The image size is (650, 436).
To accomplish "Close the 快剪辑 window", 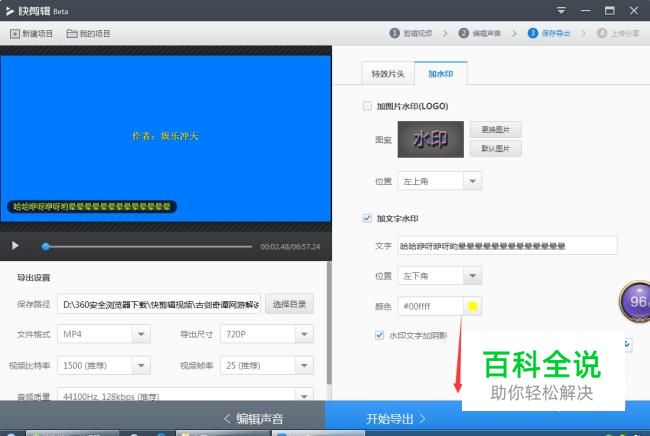I will click(x=633, y=10).
